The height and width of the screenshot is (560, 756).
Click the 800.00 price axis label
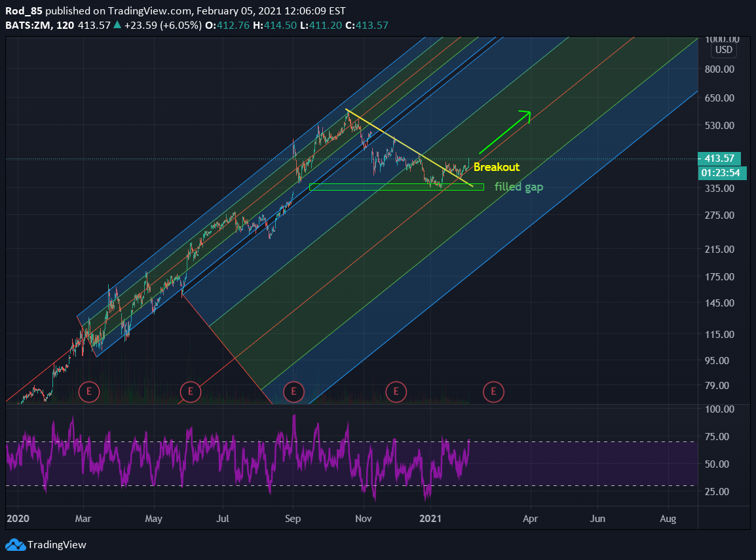(x=719, y=69)
